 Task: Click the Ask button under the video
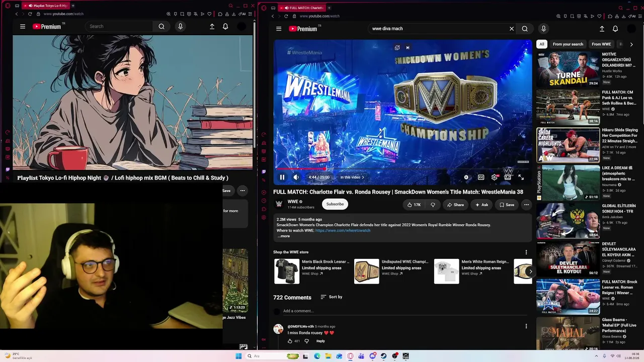(481, 205)
